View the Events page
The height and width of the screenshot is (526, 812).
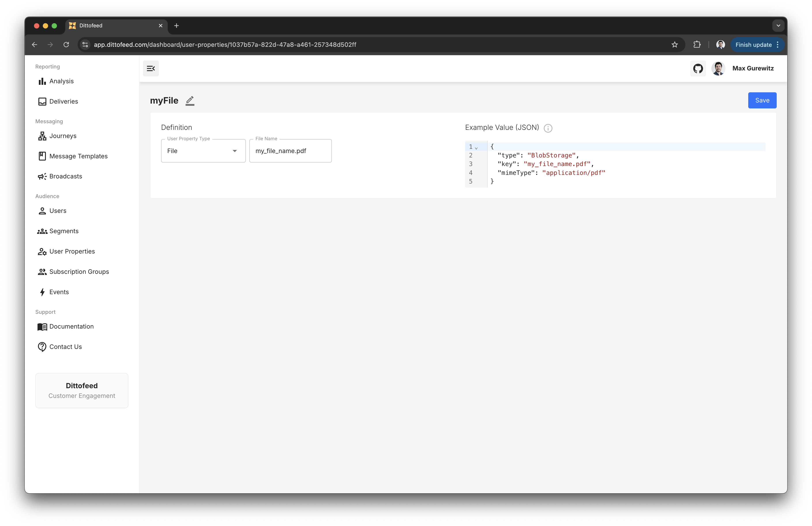[59, 292]
